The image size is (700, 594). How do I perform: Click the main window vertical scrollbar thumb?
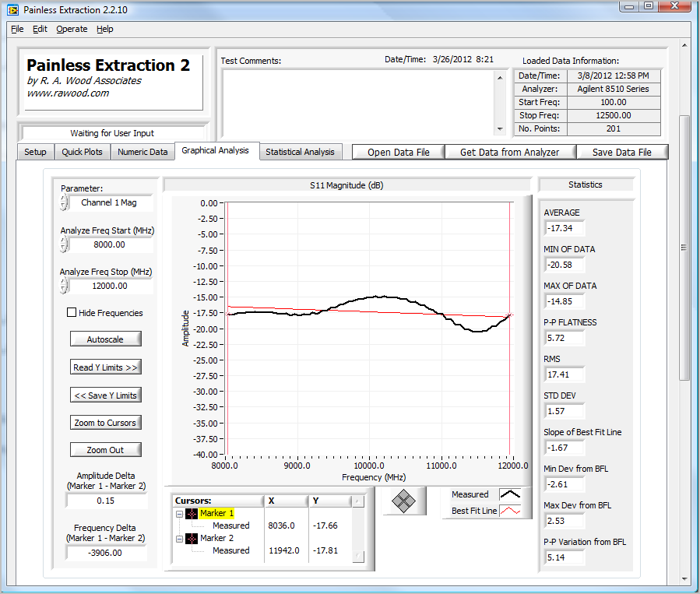(x=684, y=248)
